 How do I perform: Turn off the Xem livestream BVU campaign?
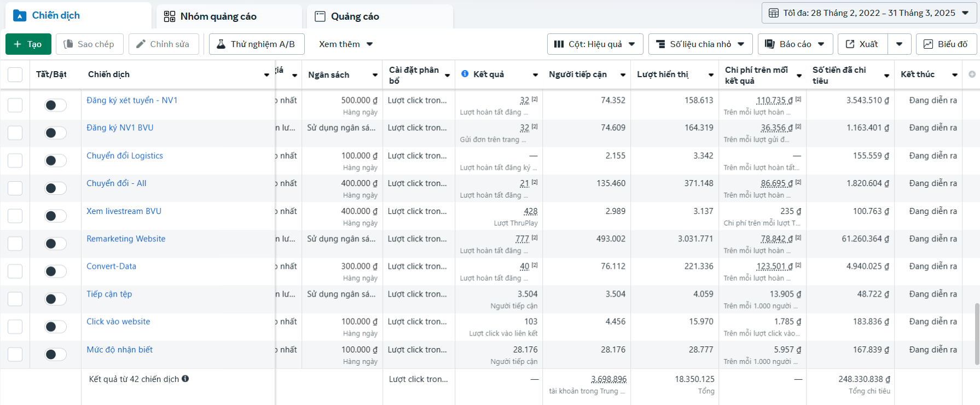55,216
